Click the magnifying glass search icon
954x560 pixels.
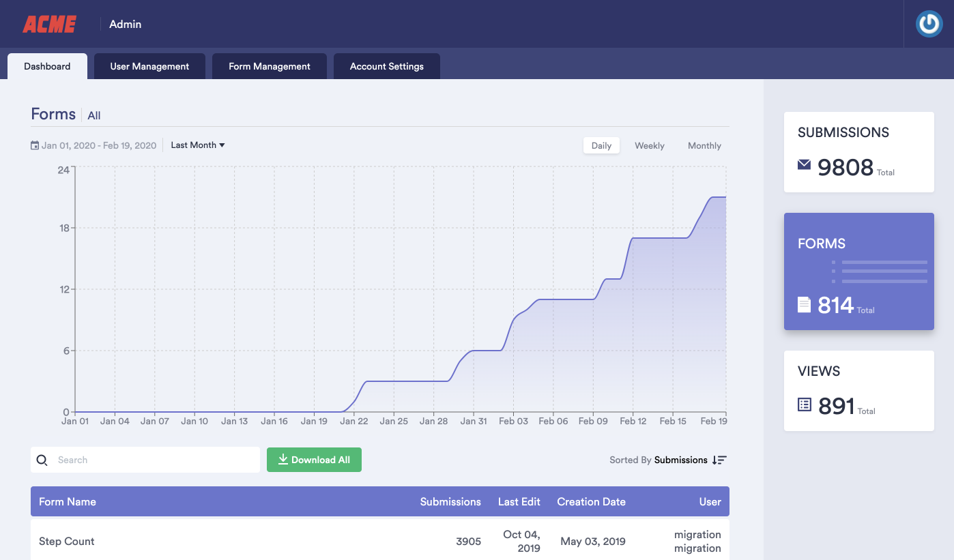point(42,460)
